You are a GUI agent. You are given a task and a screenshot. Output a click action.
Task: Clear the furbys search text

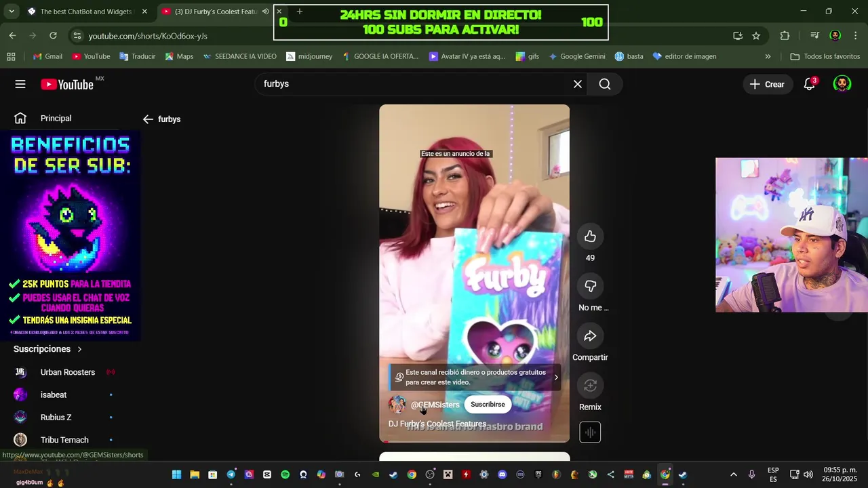tap(578, 84)
